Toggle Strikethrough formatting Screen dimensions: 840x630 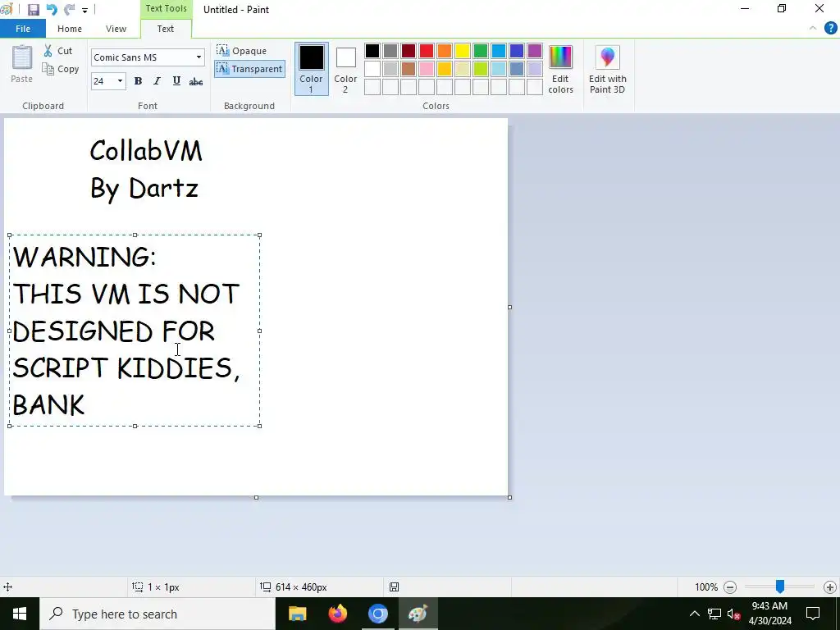tap(196, 81)
